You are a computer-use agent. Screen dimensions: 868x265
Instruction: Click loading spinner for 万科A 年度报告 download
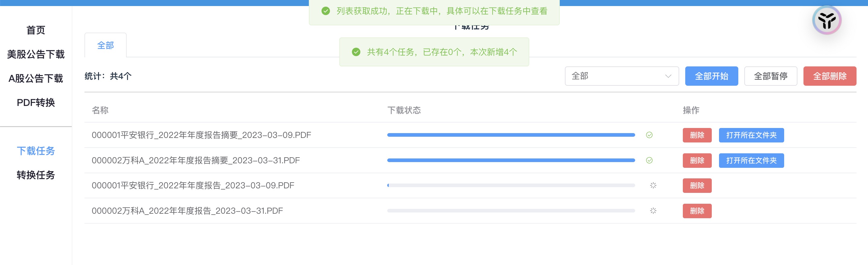(653, 211)
